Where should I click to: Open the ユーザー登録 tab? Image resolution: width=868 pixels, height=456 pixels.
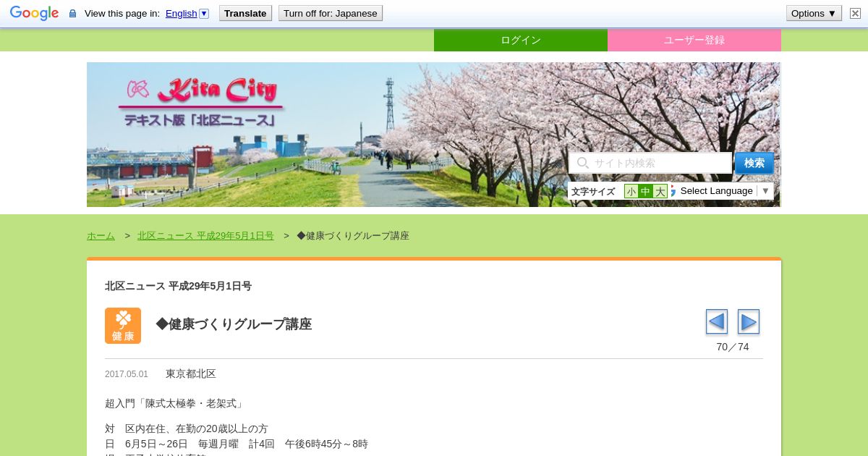click(x=694, y=40)
